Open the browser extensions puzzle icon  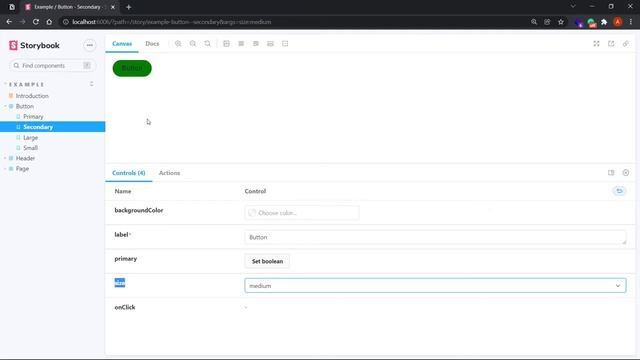point(604,22)
